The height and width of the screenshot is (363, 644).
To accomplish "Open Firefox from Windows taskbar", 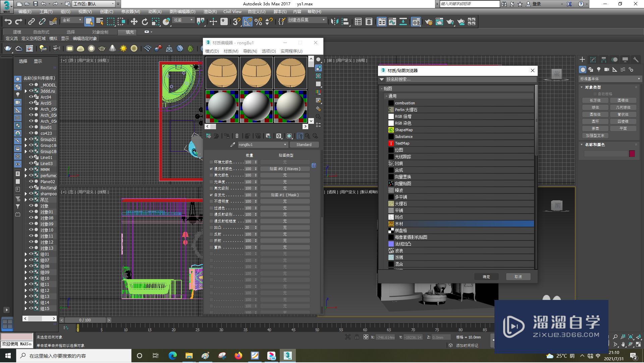I will (x=238, y=356).
